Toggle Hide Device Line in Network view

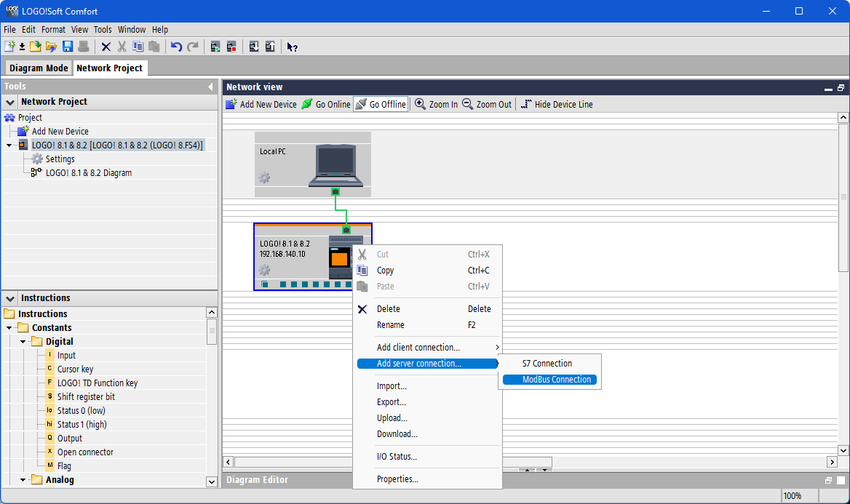(x=556, y=104)
